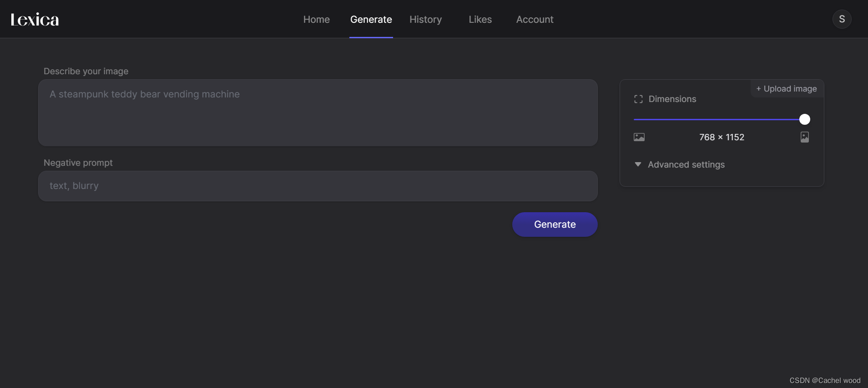Open the Likes tab
Image resolution: width=868 pixels, height=388 pixels.
pyautogui.click(x=480, y=20)
